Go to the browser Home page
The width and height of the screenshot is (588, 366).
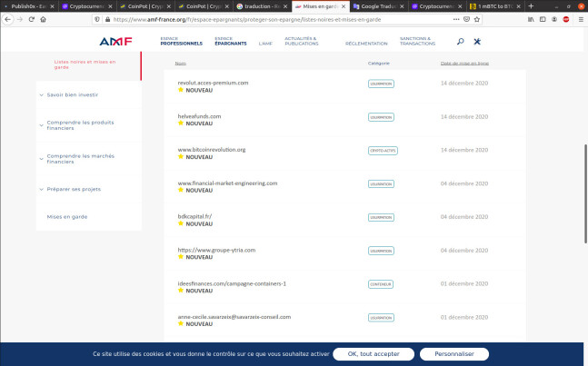[43, 19]
